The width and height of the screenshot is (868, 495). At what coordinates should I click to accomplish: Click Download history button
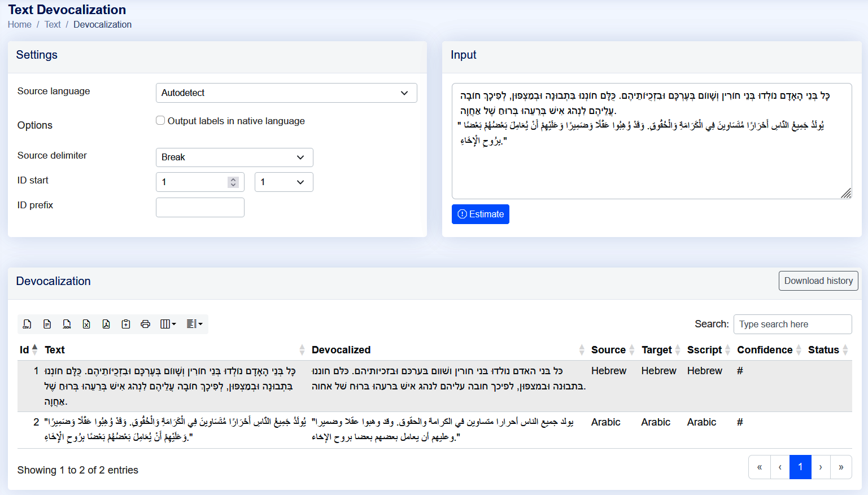click(x=818, y=281)
